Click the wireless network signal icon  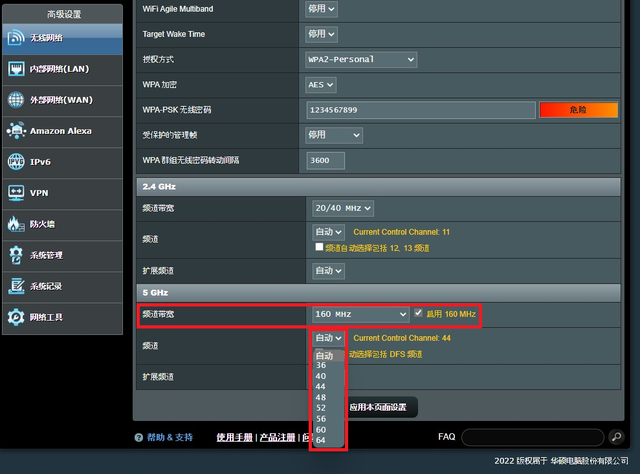coord(16,38)
